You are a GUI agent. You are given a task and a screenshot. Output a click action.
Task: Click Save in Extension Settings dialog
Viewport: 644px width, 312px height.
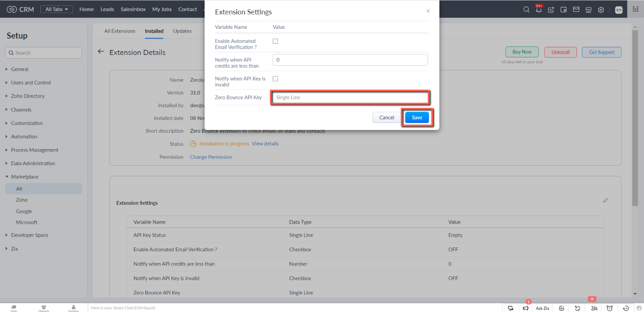point(417,118)
